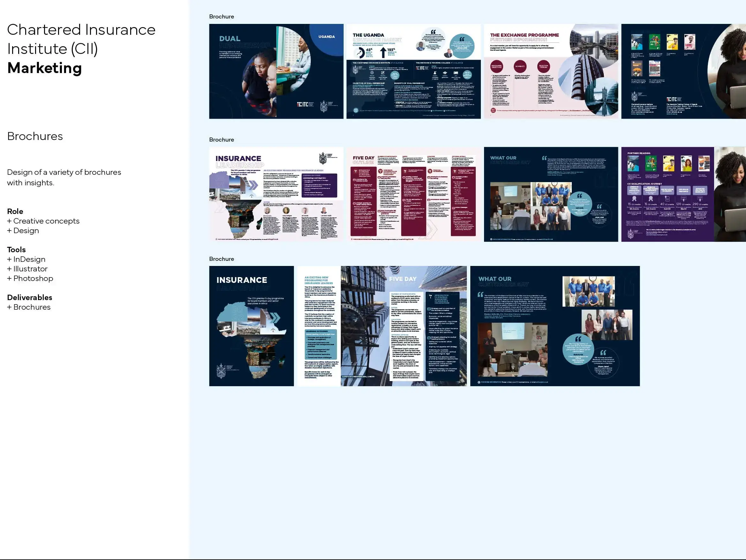
Task: Click the yellow book cover on Further Reading page
Action: [x=668, y=164]
